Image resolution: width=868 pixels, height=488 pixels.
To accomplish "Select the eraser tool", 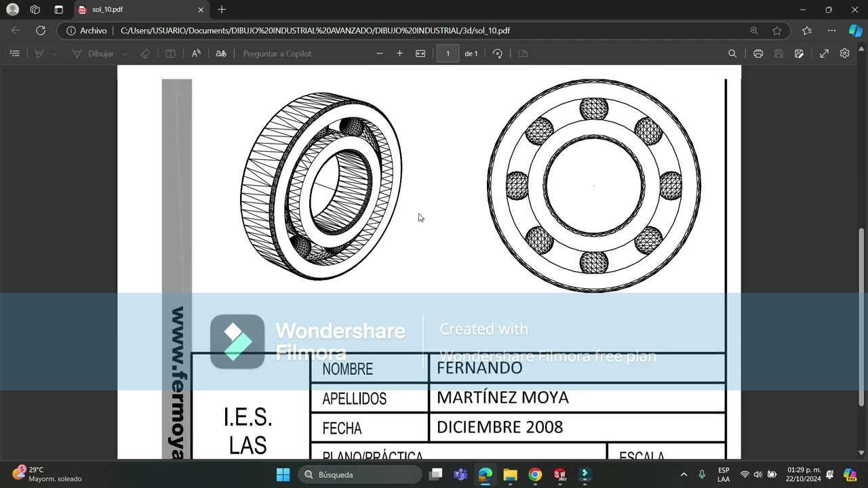I will (145, 54).
